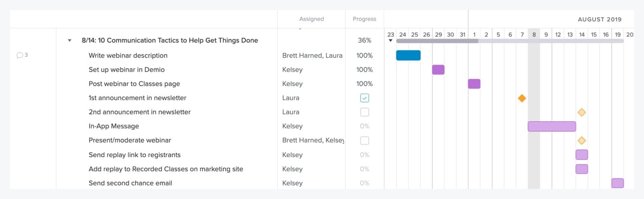Click orange milestone diamond for 1st announcement
The width and height of the screenshot is (644, 199).
click(x=522, y=98)
